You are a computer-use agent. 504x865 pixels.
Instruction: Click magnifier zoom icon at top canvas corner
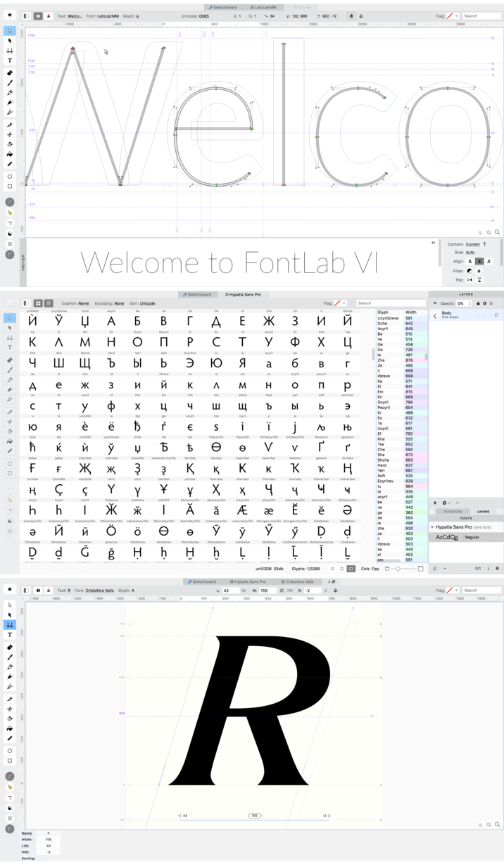[x=496, y=232]
